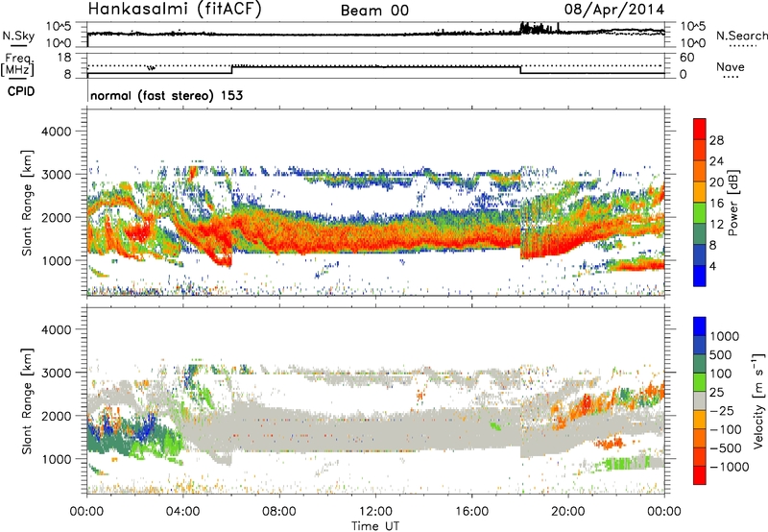Select the 08:00 time tick label
Screen dimensions: 768x532
[x=279, y=512]
